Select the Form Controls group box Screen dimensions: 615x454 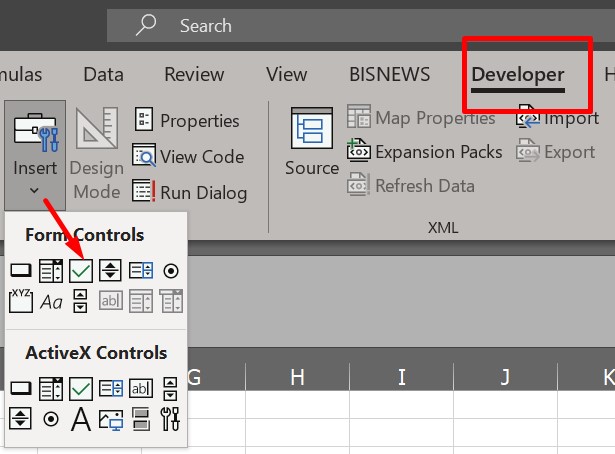coord(20,300)
